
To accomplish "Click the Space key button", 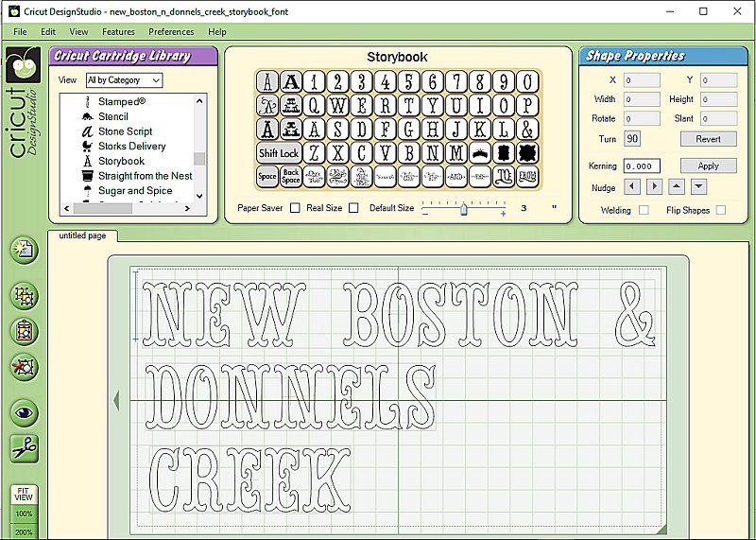I will click(x=267, y=177).
